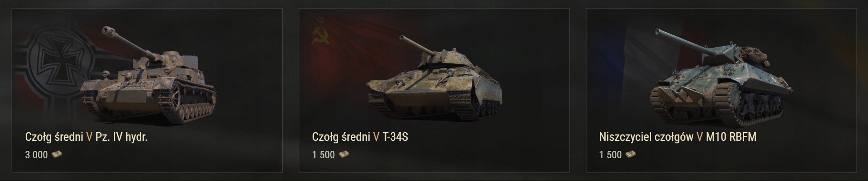Select the T-34S medium tank card

(x=434, y=90)
